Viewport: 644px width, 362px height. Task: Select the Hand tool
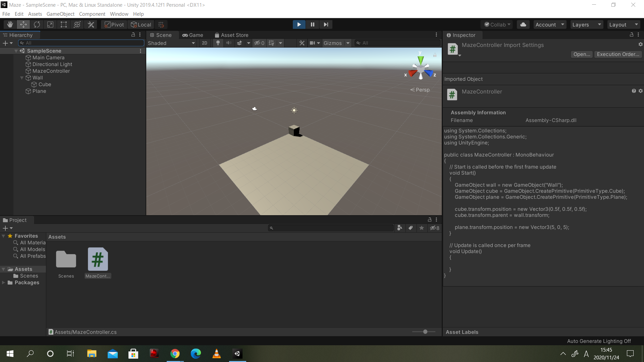[x=10, y=24]
